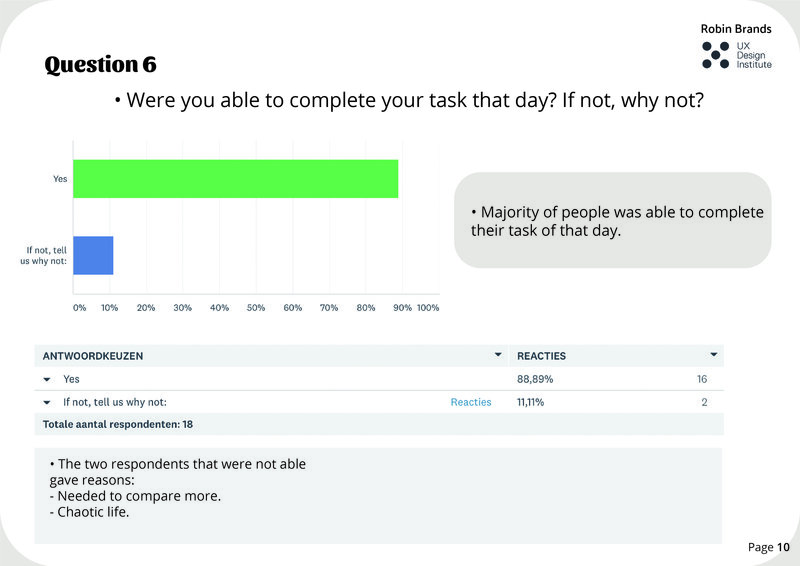Image resolution: width=800 pixels, height=566 pixels.
Task: Select the 'Majority of people' summary box
Action: (613, 221)
